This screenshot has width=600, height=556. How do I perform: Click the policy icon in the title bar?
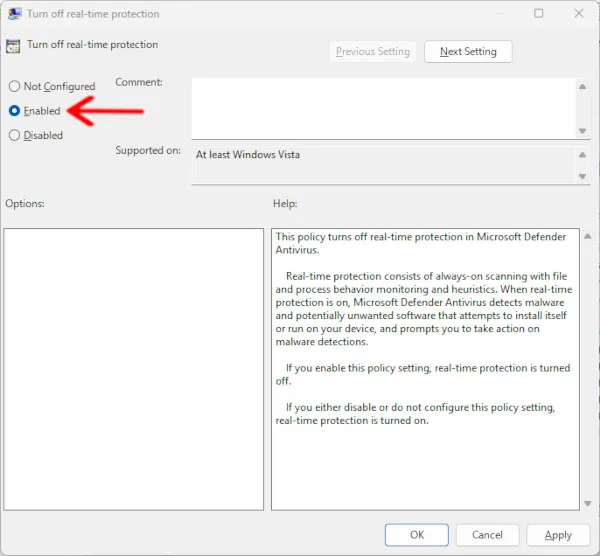(x=14, y=14)
